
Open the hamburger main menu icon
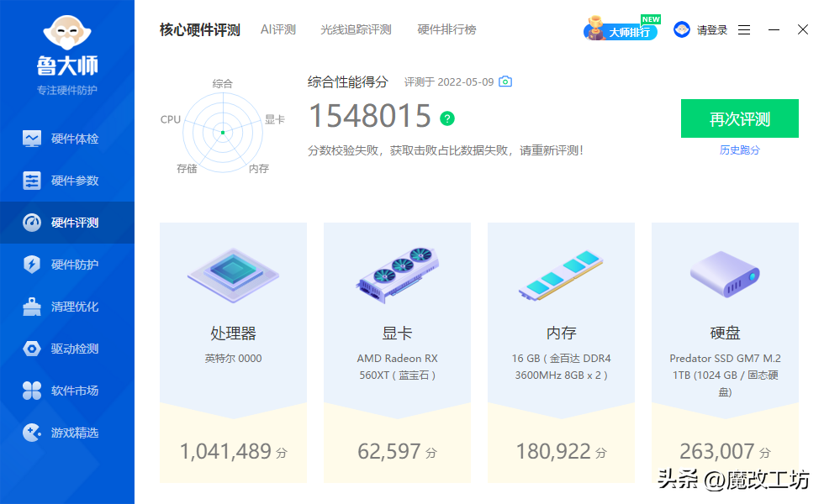click(744, 30)
